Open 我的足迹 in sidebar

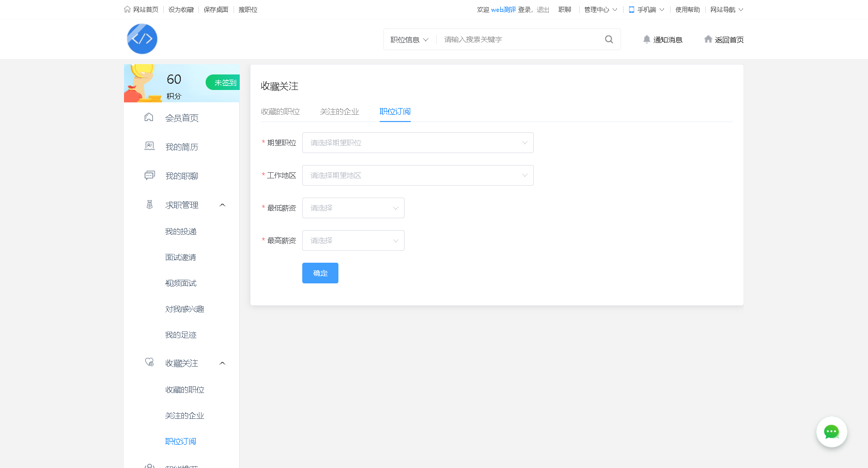(181, 335)
